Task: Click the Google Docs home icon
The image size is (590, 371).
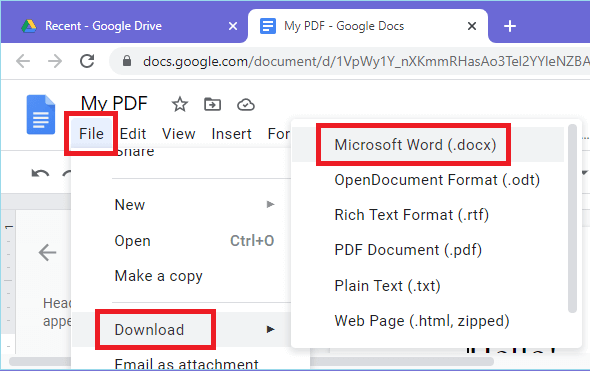Action: [x=41, y=115]
